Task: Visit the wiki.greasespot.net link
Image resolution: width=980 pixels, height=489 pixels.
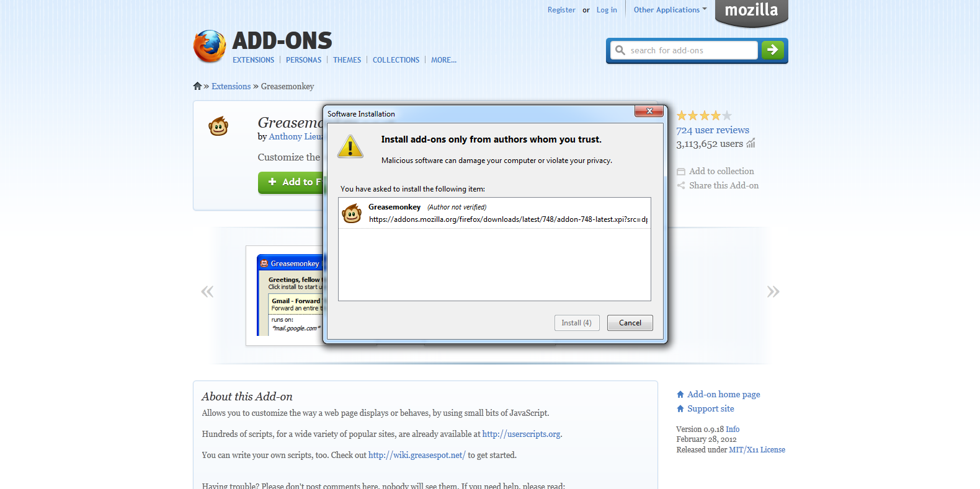Action: pos(417,456)
